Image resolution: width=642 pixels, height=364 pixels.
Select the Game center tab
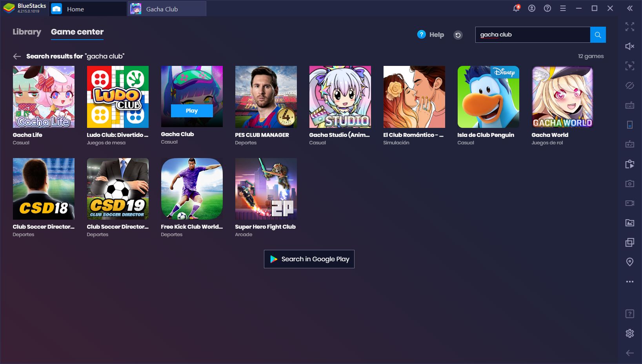point(77,32)
